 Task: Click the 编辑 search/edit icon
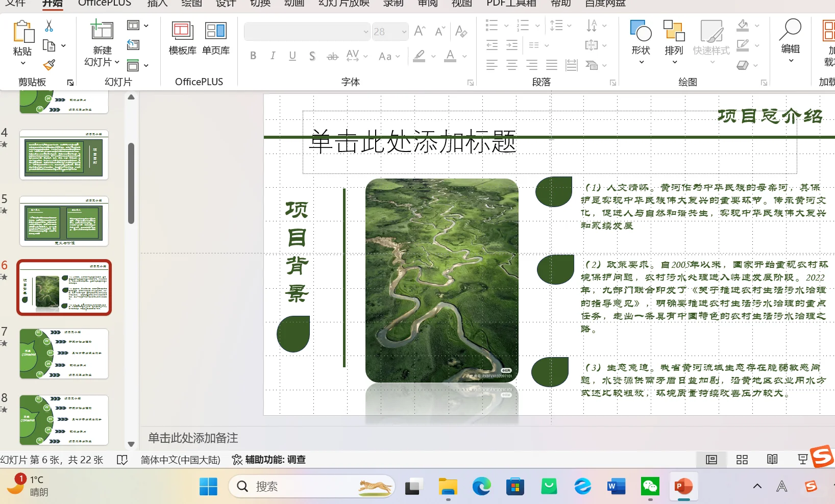790,41
